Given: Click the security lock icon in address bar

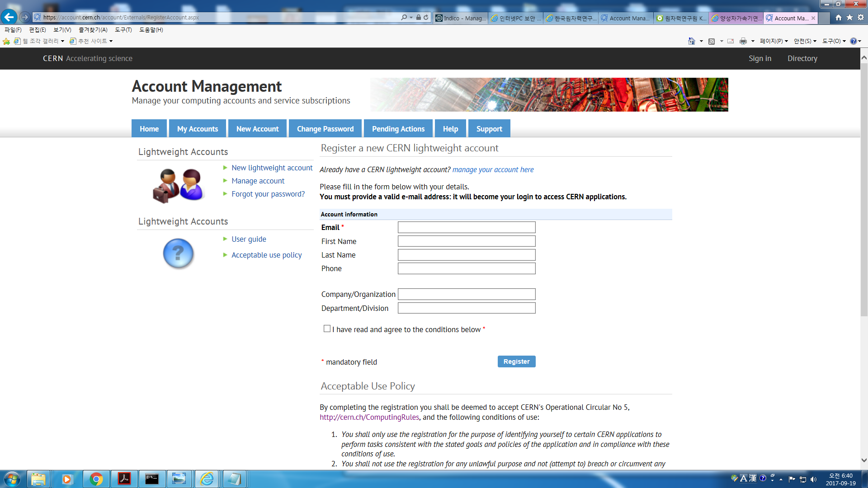Looking at the screenshot, I should click(x=418, y=17).
